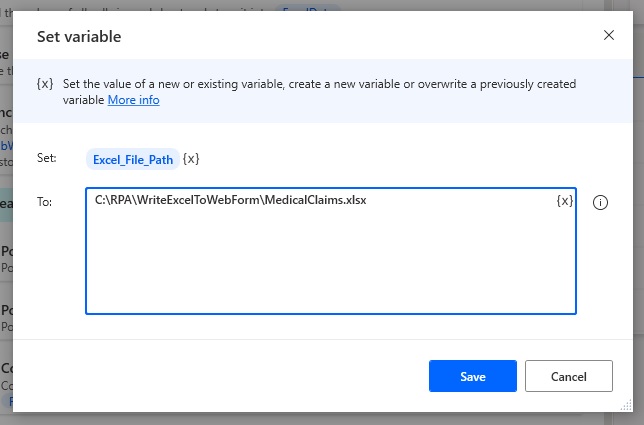Cancel the Set variable dialog
Viewport: 644px width, 425px height.
(568, 376)
